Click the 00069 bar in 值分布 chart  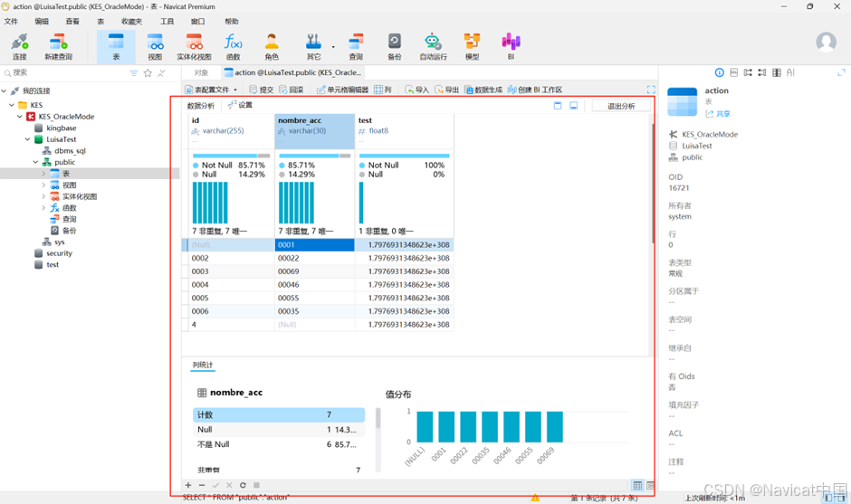(x=555, y=427)
